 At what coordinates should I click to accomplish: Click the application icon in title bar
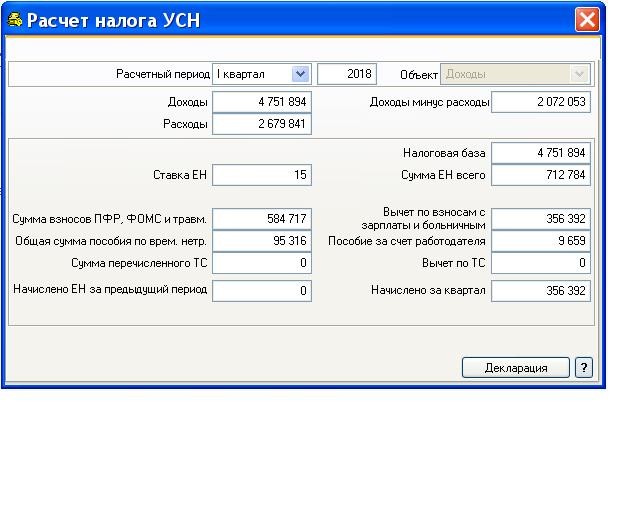(15, 20)
